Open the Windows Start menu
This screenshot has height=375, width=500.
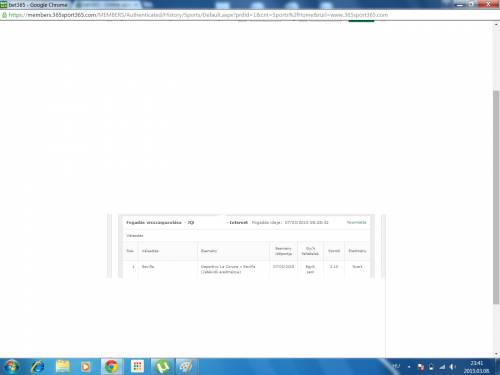[11, 367]
